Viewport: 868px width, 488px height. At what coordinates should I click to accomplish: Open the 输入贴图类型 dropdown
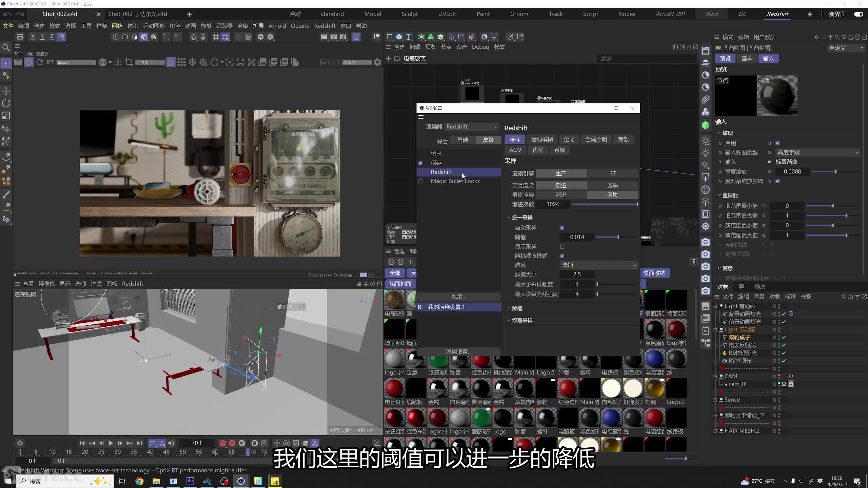click(817, 152)
